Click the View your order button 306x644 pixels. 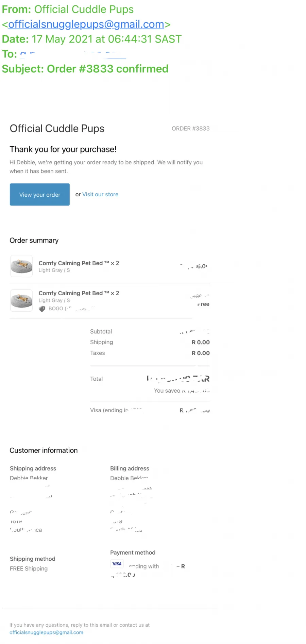40,195
